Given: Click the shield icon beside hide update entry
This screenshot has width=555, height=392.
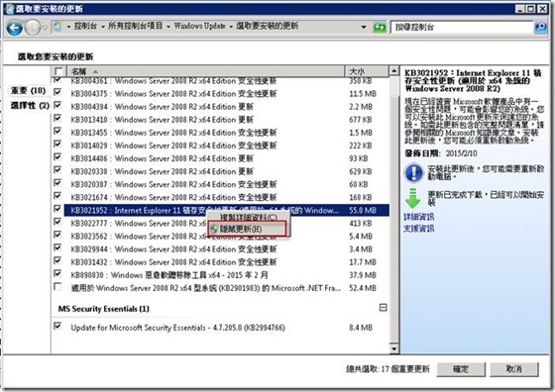Looking at the screenshot, I should pyautogui.click(x=214, y=229).
